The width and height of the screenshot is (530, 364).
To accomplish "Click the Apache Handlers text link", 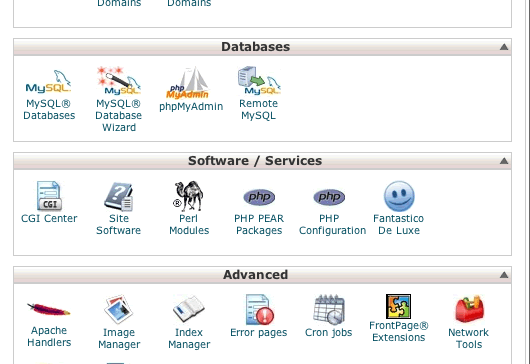I will tap(49, 336).
